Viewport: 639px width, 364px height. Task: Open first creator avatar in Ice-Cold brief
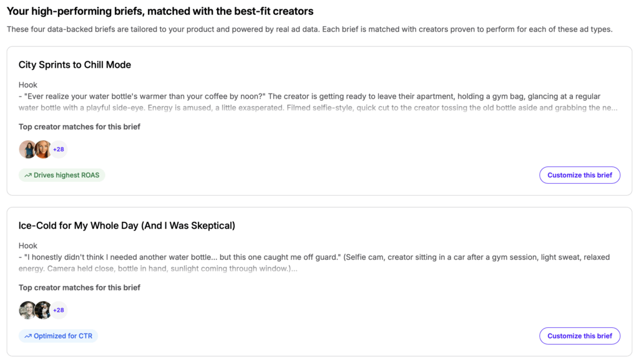pyautogui.click(x=27, y=310)
